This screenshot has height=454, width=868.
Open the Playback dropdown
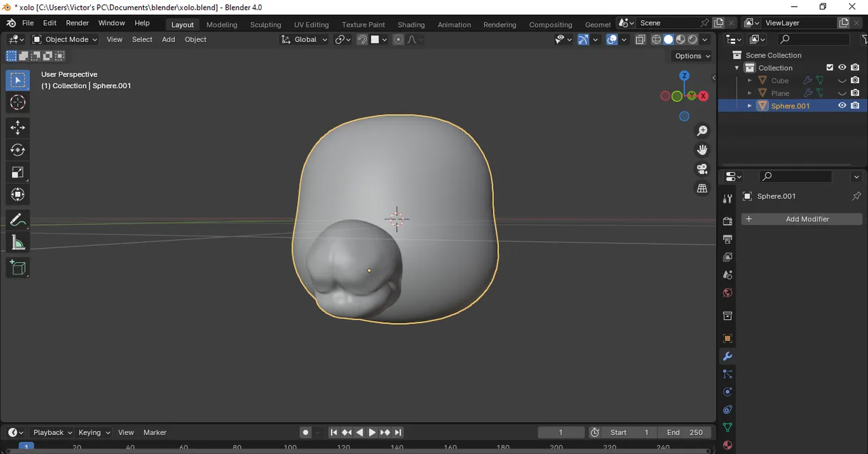tap(52, 432)
